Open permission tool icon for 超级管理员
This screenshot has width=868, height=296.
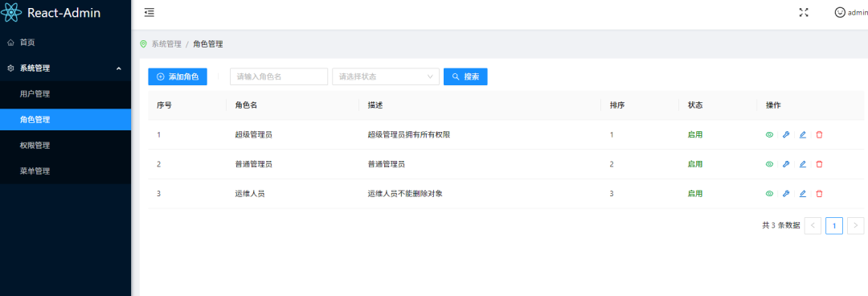coord(785,134)
